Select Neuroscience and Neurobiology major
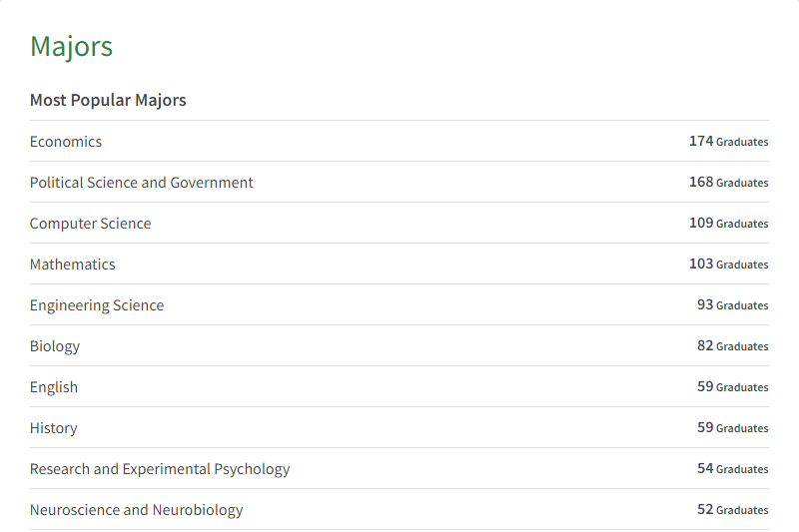The height and width of the screenshot is (532, 799). click(136, 510)
